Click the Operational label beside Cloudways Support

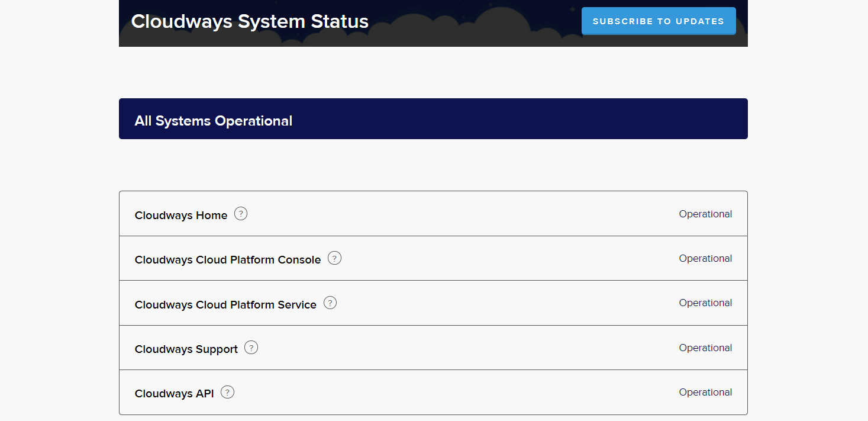click(x=705, y=348)
